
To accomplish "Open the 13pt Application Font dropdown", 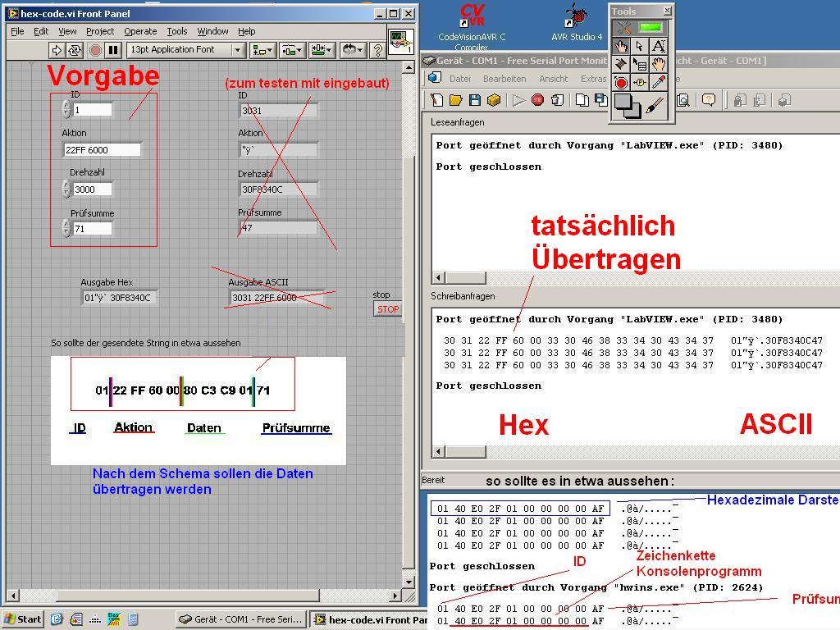I will [x=186, y=50].
